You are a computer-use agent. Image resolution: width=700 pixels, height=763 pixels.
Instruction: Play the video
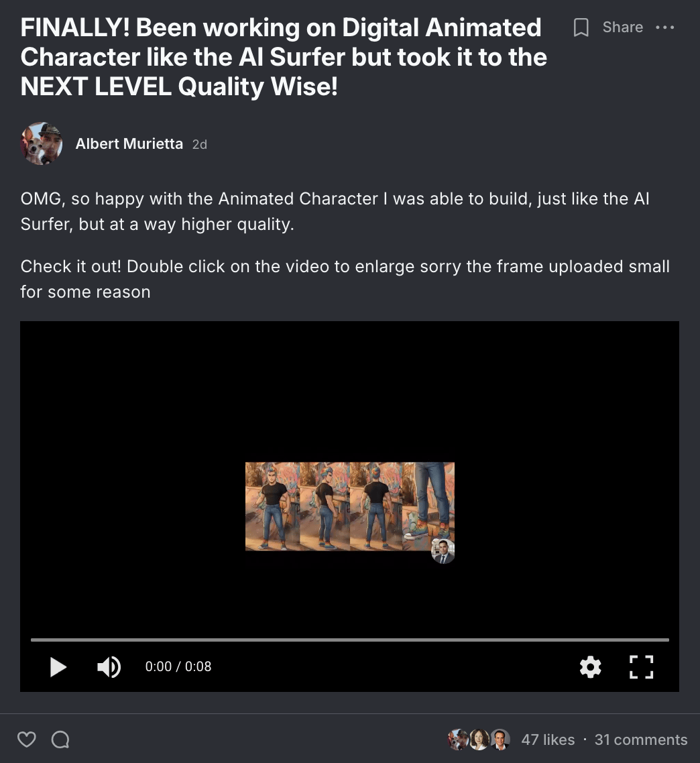tap(58, 666)
